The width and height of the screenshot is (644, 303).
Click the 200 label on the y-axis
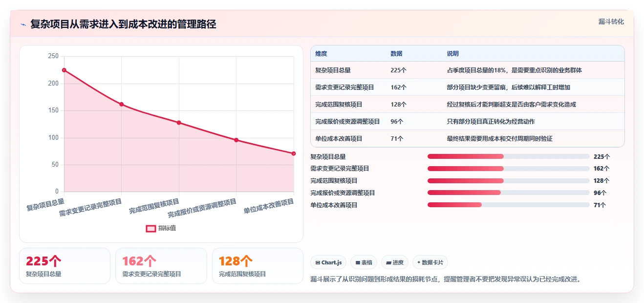click(x=53, y=84)
